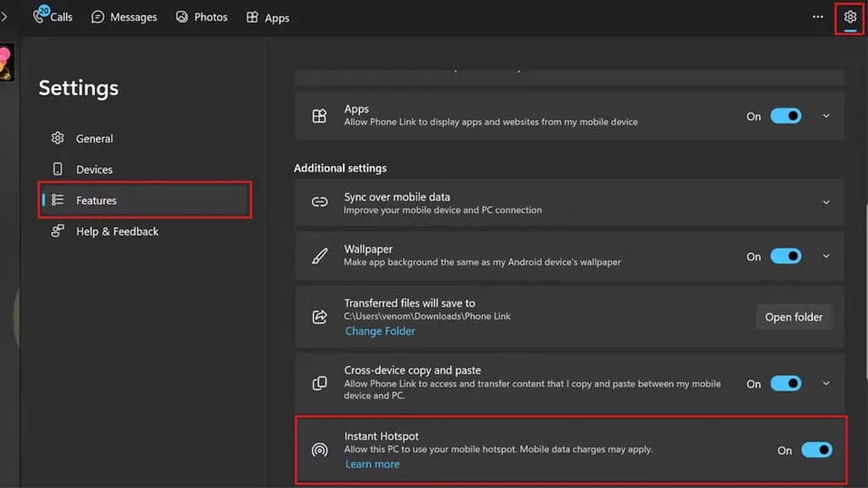868x488 pixels.
Task: Click the more options ellipsis icon
Action: [x=817, y=17]
